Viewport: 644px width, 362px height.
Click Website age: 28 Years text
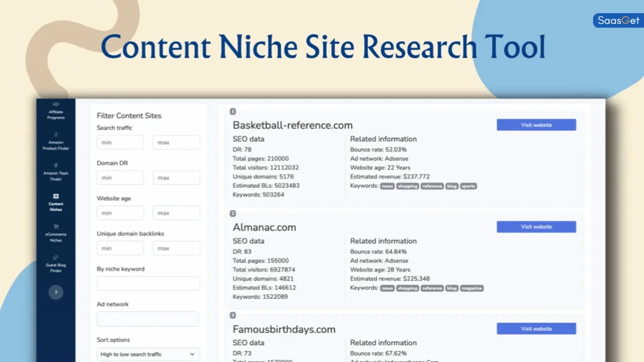(380, 270)
